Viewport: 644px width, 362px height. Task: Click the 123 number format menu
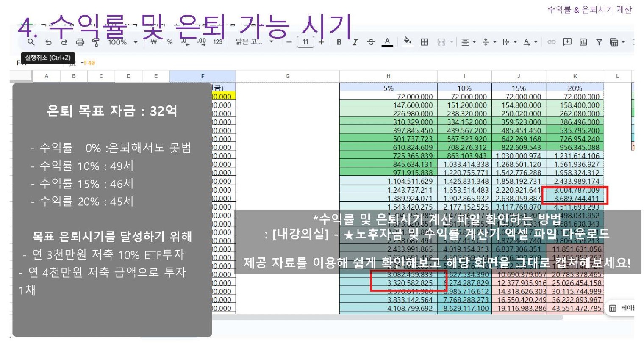[x=218, y=42]
